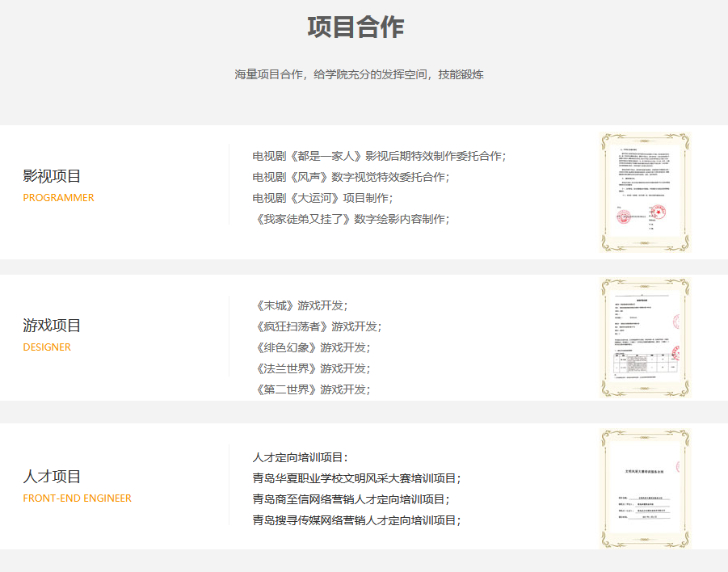Image resolution: width=728 pixels, height=572 pixels.
Task: Click the 《末城》 game development entry
Action: pos(300,305)
